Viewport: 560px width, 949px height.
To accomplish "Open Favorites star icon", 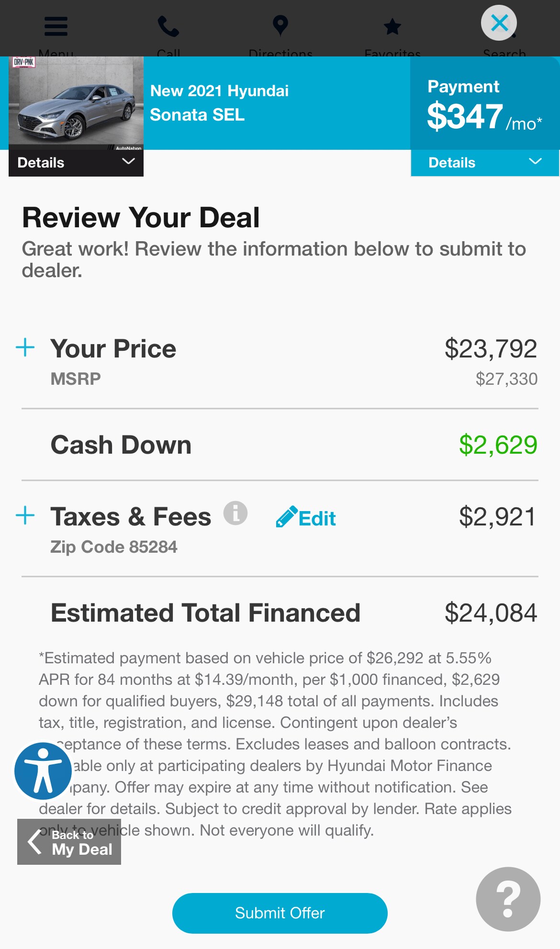I will (392, 26).
